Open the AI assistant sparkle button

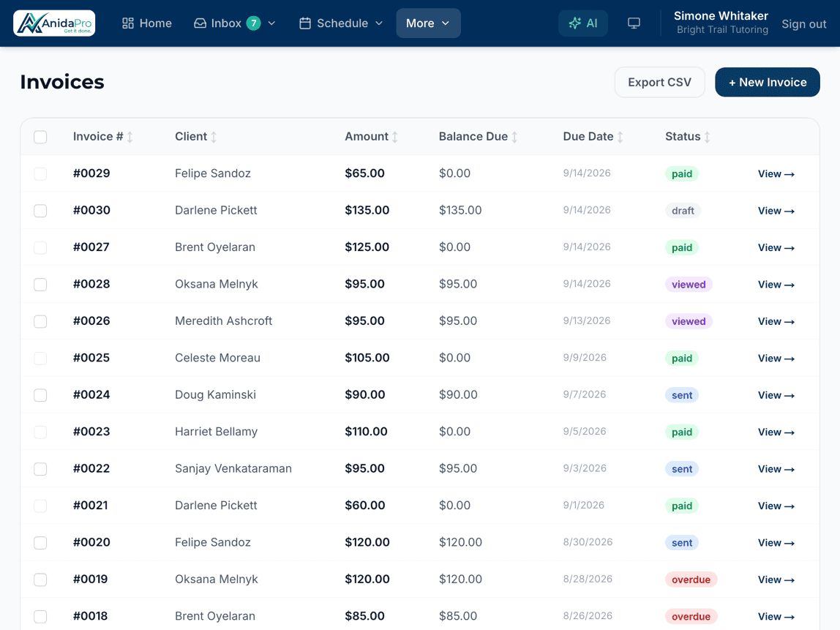point(583,23)
